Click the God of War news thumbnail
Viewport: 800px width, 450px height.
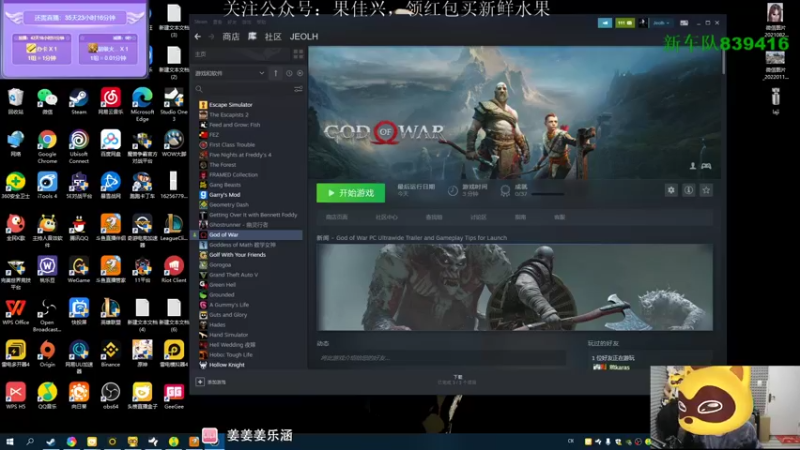point(514,287)
